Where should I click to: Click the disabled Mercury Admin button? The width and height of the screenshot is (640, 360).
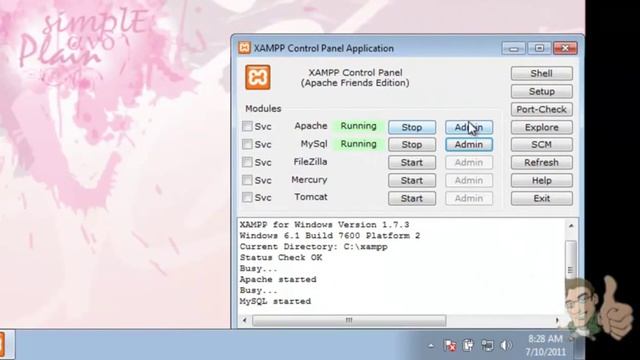point(469,180)
